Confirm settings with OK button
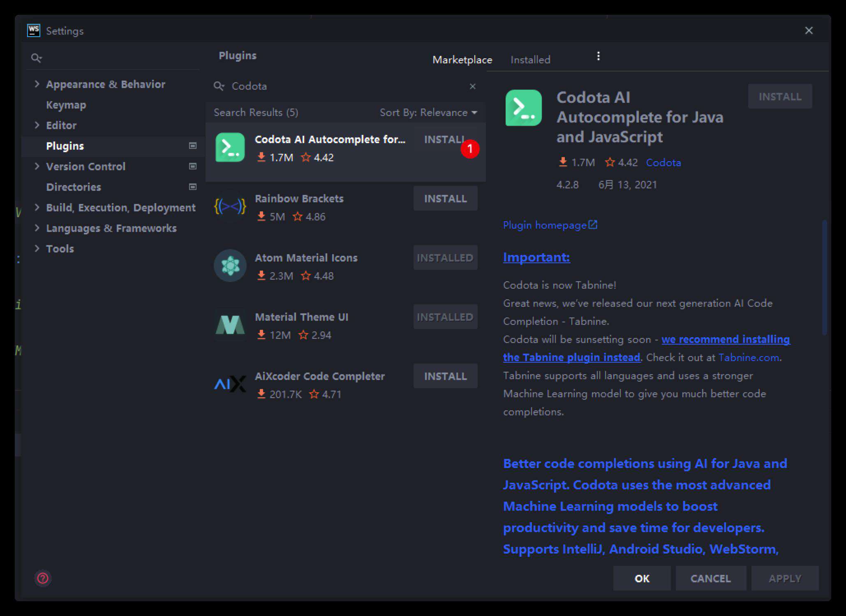 click(642, 578)
